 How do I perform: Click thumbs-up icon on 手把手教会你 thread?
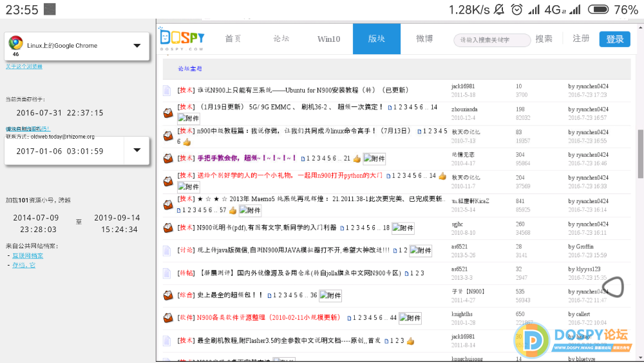coord(357,159)
